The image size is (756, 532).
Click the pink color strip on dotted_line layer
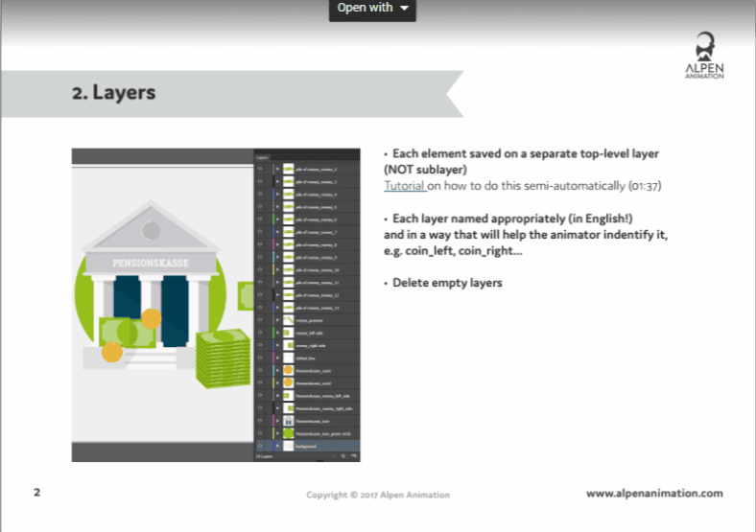click(271, 358)
